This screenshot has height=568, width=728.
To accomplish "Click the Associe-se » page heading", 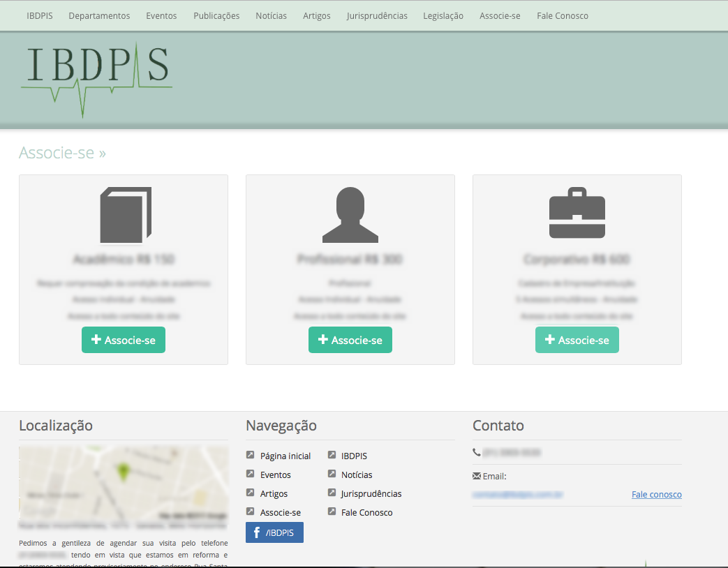I will coord(63,153).
